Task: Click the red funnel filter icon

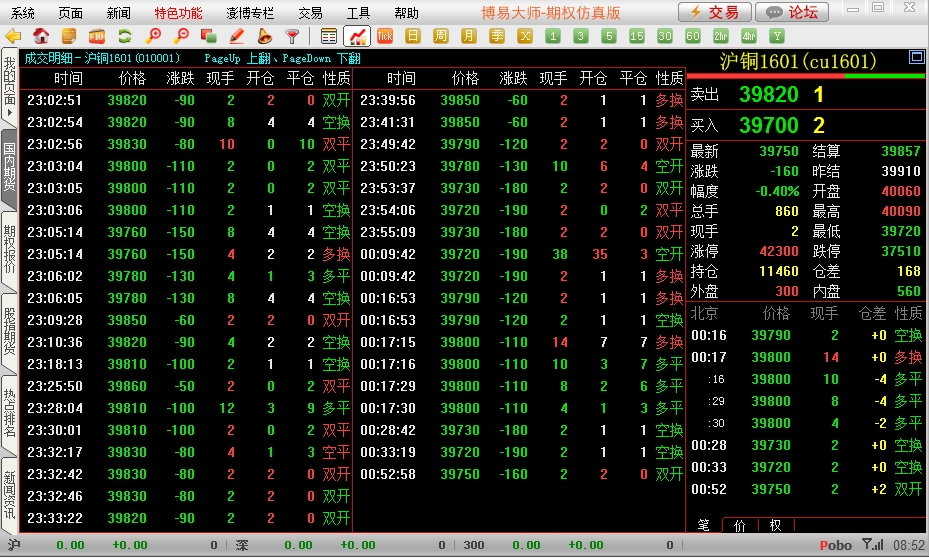Action: 292,36
